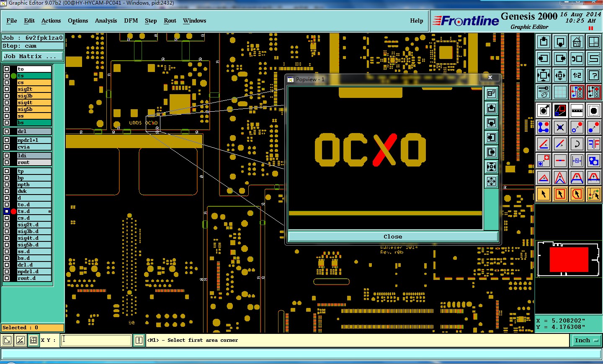
Task: Select the sig3b layer row
Action: tap(34, 96)
